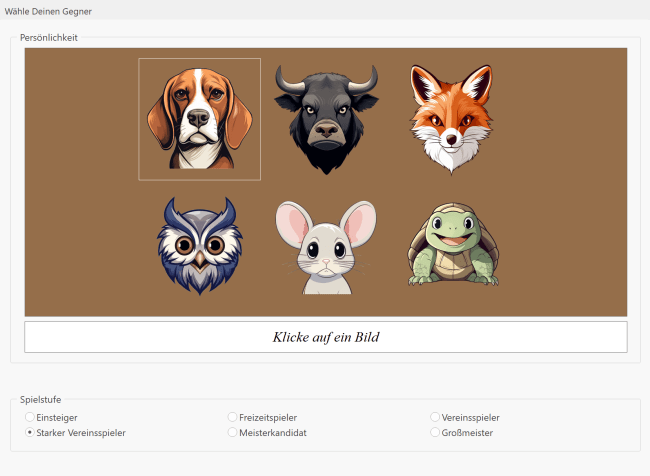
Task: Click the turtle's green shell
Action: click(479, 250)
